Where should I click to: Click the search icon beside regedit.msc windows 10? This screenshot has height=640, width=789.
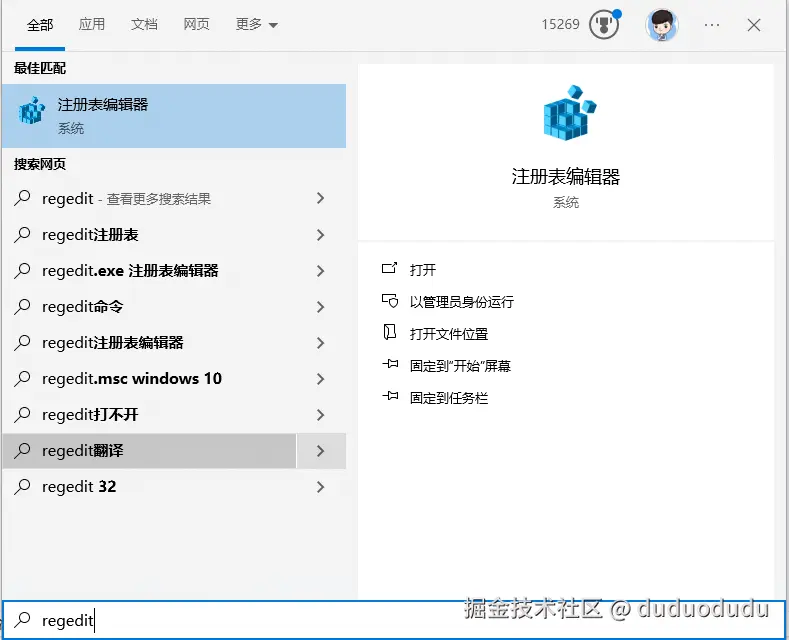(x=22, y=378)
